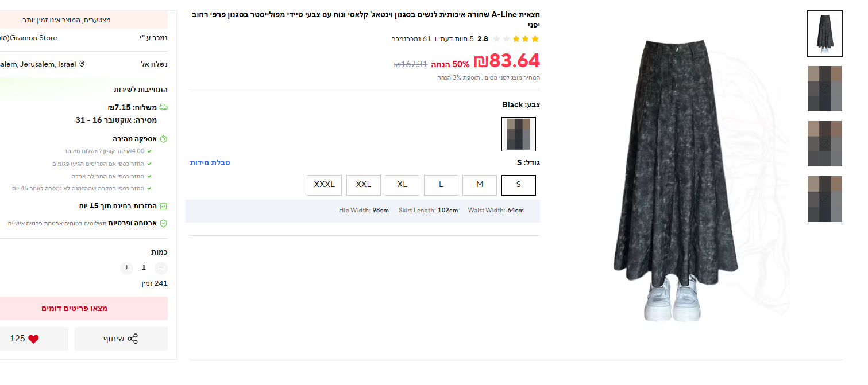Increase quantity with the plus button
The width and height of the screenshot is (868, 385).
point(127,267)
